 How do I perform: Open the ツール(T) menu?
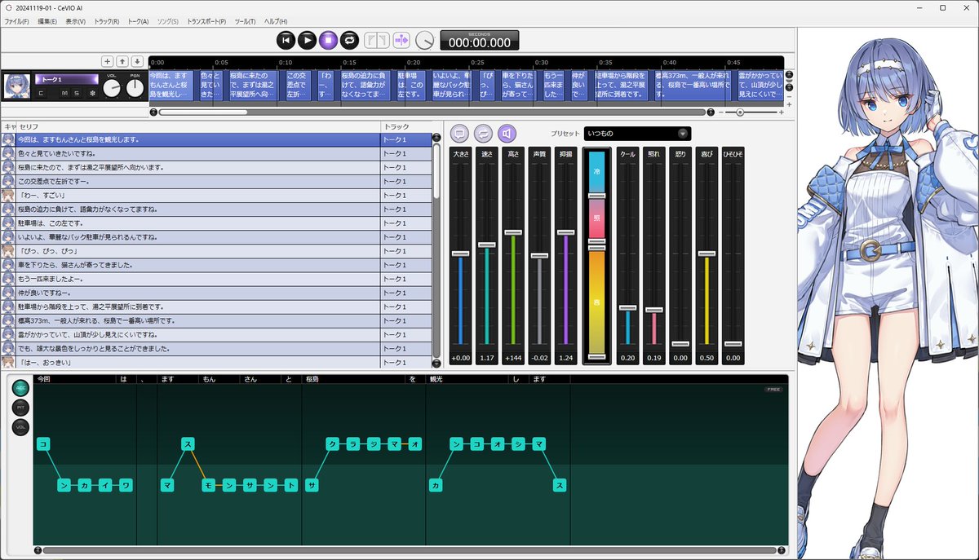point(245,21)
